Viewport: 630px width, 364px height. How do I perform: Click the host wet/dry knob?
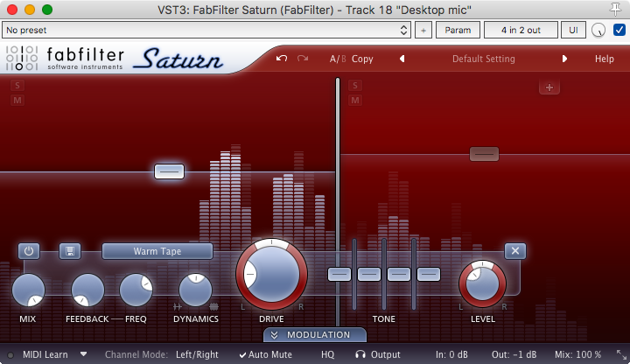coord(598,30)
